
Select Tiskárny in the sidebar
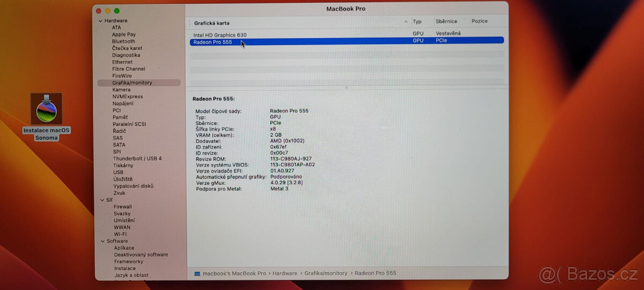point(123,165)
